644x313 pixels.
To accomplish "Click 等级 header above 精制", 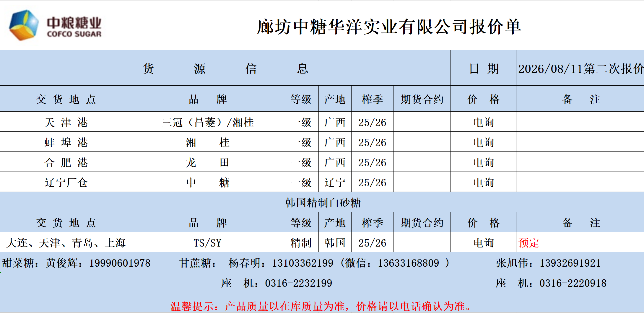I will coord(301,223).
